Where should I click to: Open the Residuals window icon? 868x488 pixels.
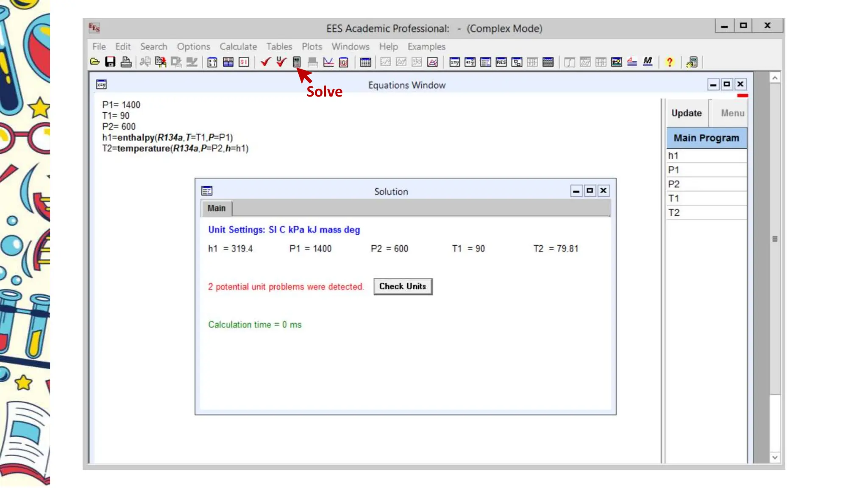[x=501, y=62]
